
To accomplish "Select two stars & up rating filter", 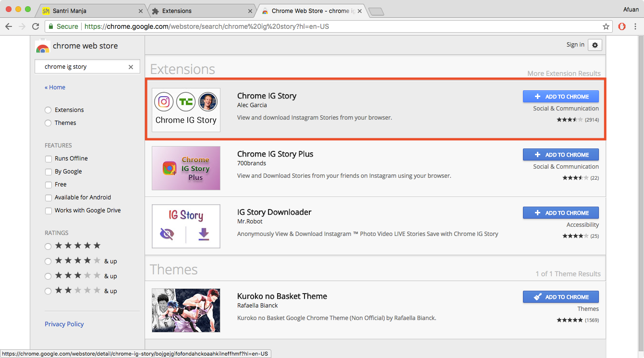I will click(48, 291).
